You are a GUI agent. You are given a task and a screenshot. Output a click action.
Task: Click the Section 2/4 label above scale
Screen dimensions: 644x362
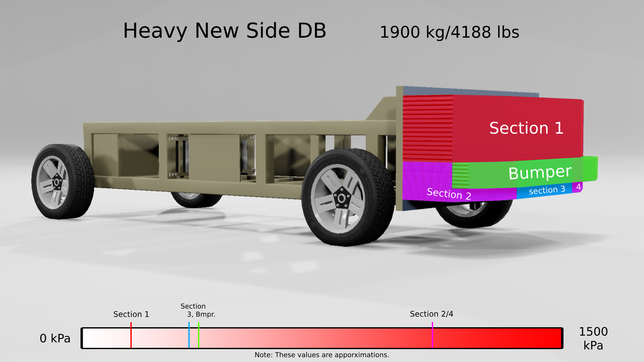pyautogui.click(x=431, y=314)
